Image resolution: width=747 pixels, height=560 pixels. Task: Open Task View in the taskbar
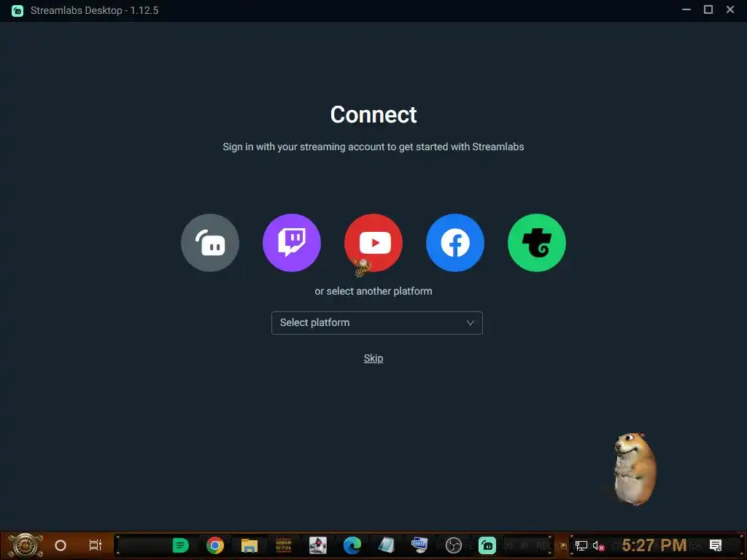96,545
